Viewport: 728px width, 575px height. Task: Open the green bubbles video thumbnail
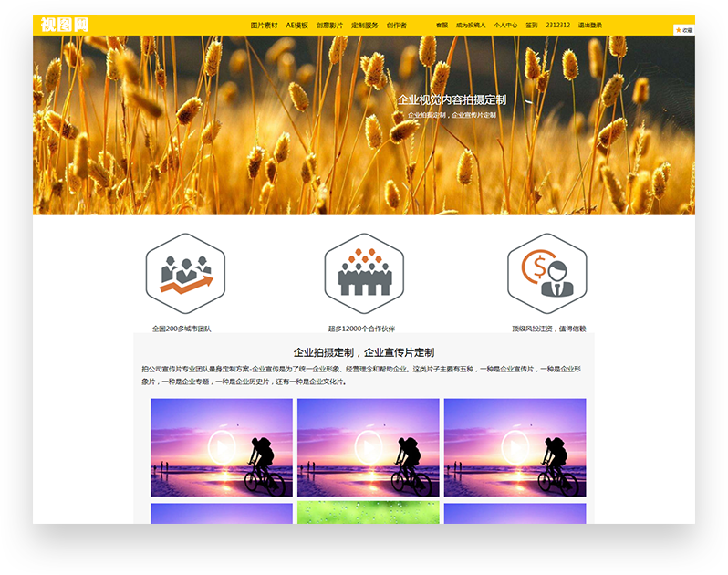coord(369,513)
